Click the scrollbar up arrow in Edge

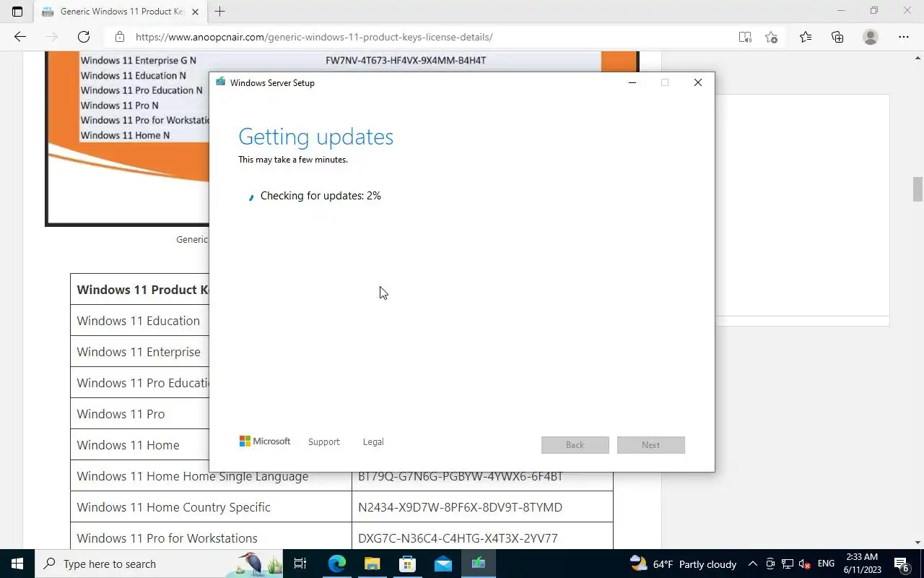pyautogui.click(x=918, y=57)
